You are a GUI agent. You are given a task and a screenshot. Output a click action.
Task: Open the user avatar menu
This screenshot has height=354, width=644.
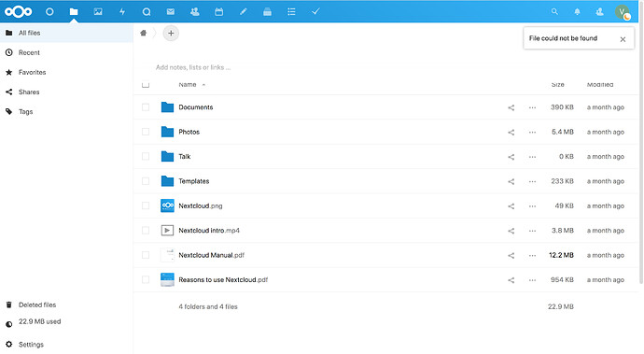[x=623, y=11]
